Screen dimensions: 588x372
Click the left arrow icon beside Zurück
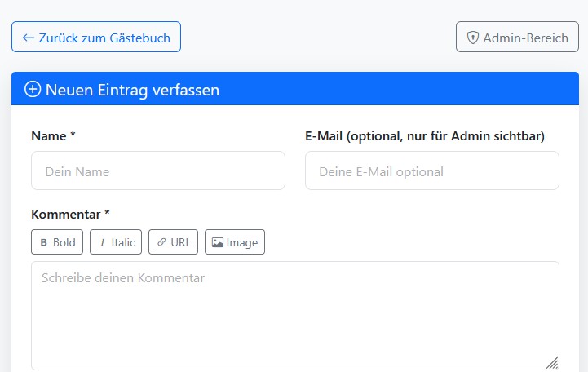29,38
